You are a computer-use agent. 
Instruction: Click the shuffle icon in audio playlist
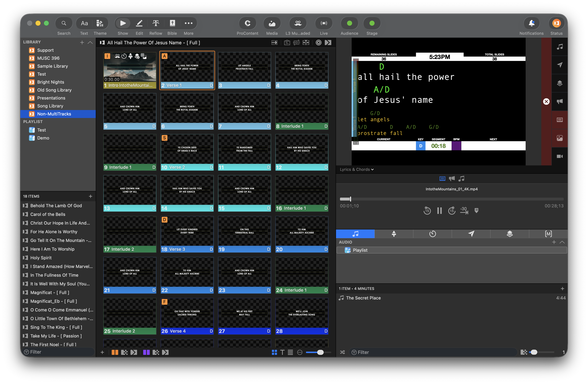342,352
